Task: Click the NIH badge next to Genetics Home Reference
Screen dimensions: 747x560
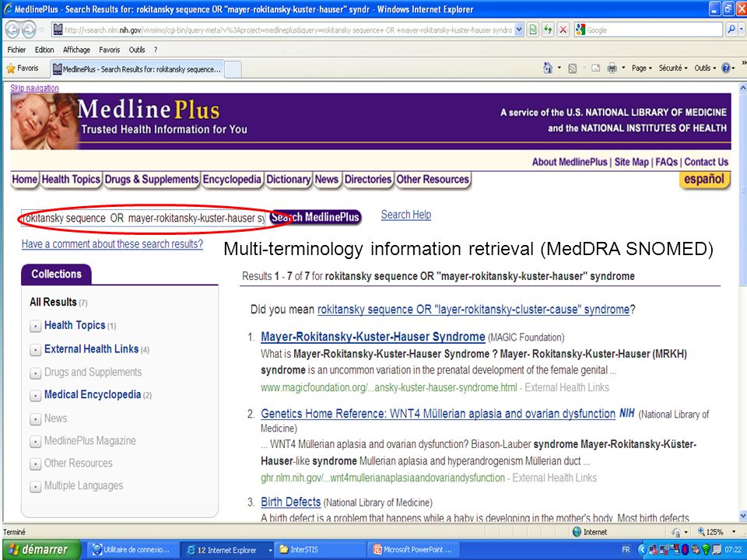Action: [627, 413]
